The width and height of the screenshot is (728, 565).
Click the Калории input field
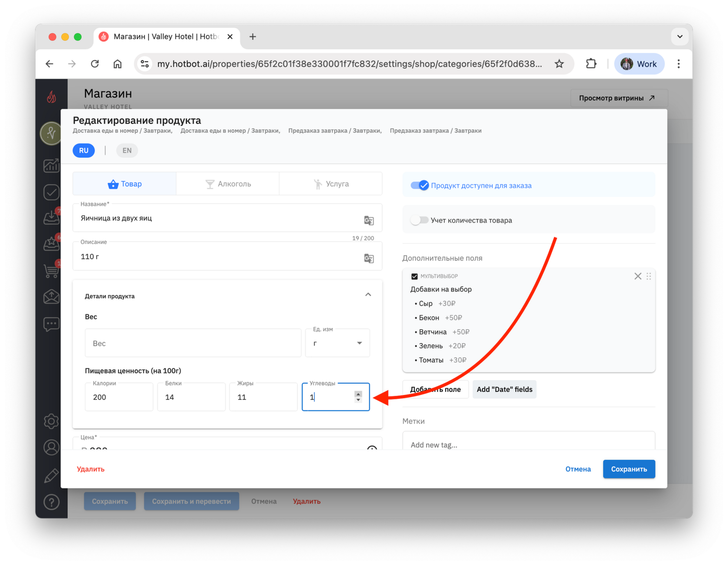click(x=119, y=397)
